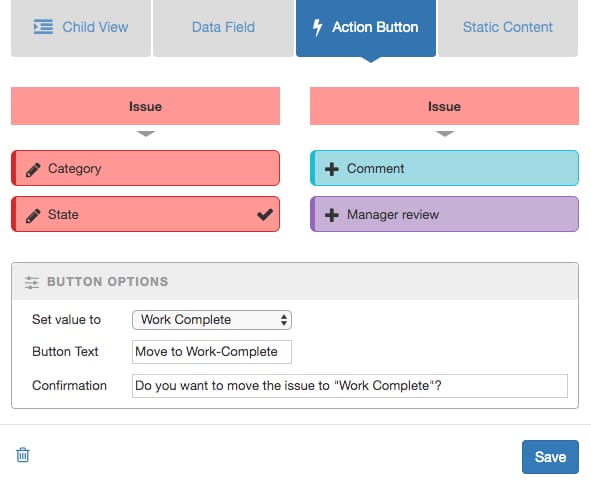Open the Set value to dropdown
Image resolution: width=591 pixels, height=485 pixels.
(212, 320)
